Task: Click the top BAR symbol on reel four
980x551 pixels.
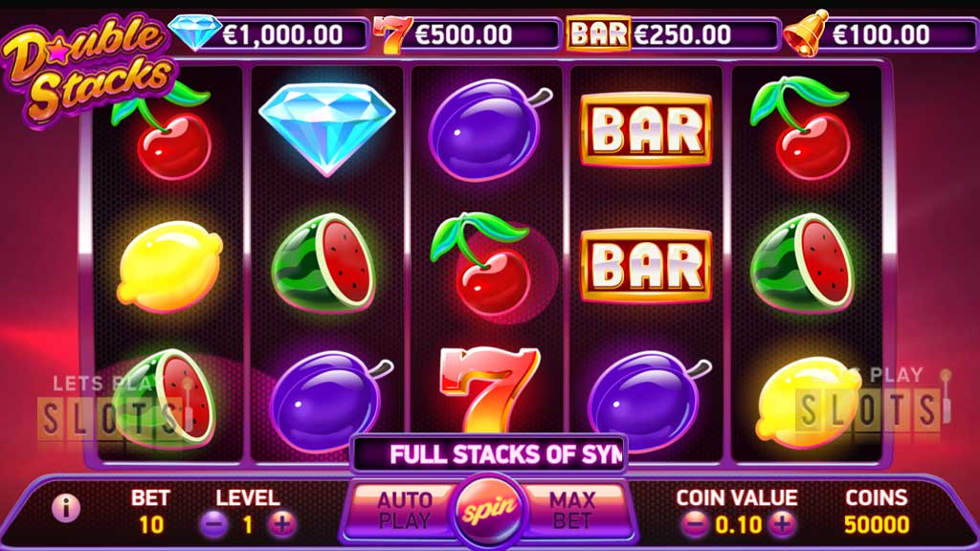Action: (646, 130)
